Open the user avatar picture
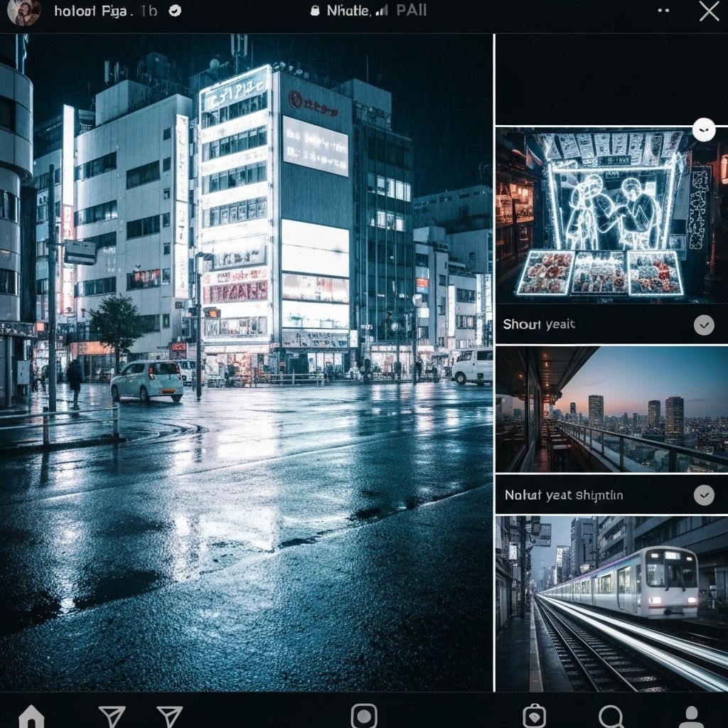The width and height of the screenshot is (728, 728). [x=23, y=11]
